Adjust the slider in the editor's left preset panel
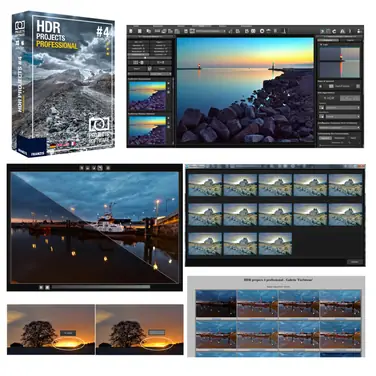 [150, 58]
